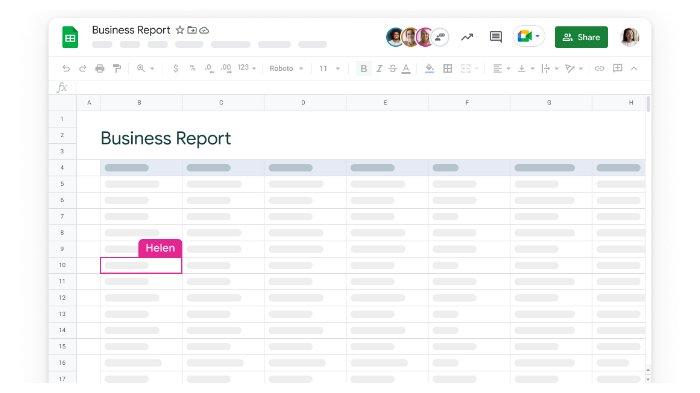
Task: Select column B header
Action: [140, 103]
